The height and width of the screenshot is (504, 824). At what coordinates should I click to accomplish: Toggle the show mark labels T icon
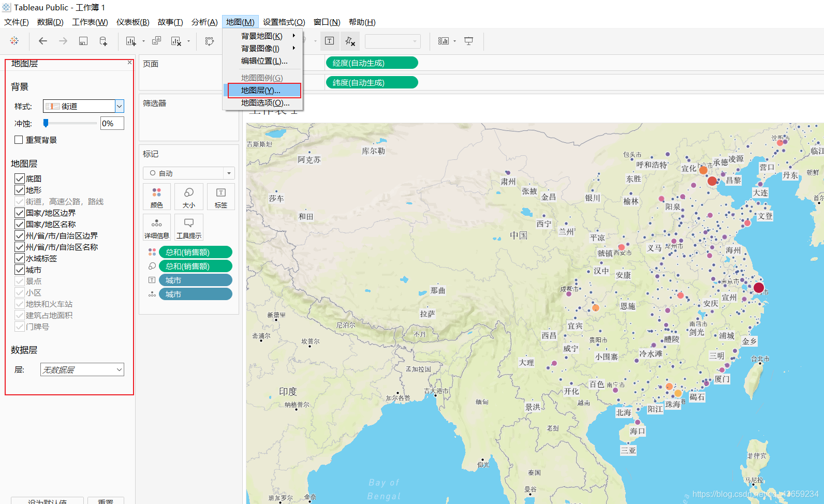(x=329, y=41)
